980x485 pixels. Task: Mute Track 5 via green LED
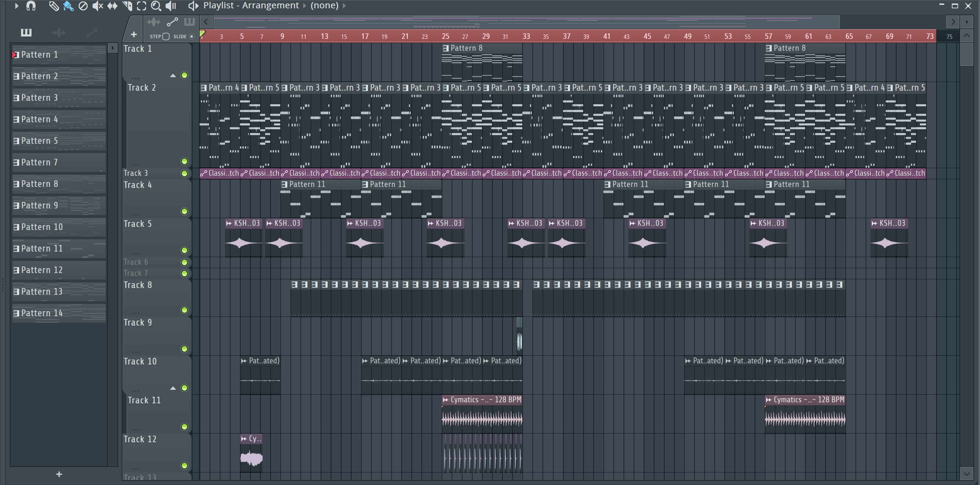pyautogui.click(x=185, y=250)
